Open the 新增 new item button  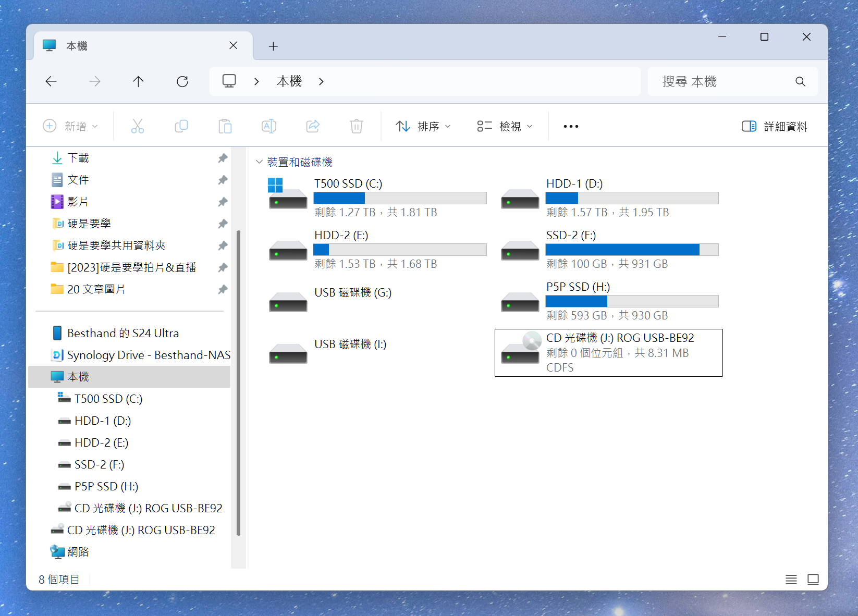70,126
